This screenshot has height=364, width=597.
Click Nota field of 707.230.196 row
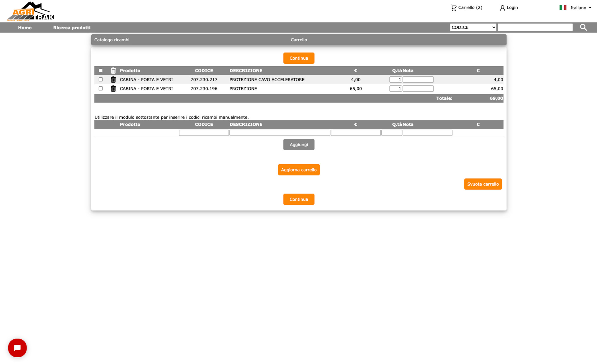pos(418,89)
